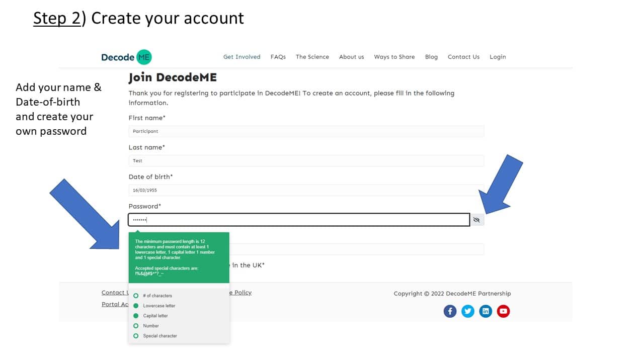Click the Login link

coord(498,57)
